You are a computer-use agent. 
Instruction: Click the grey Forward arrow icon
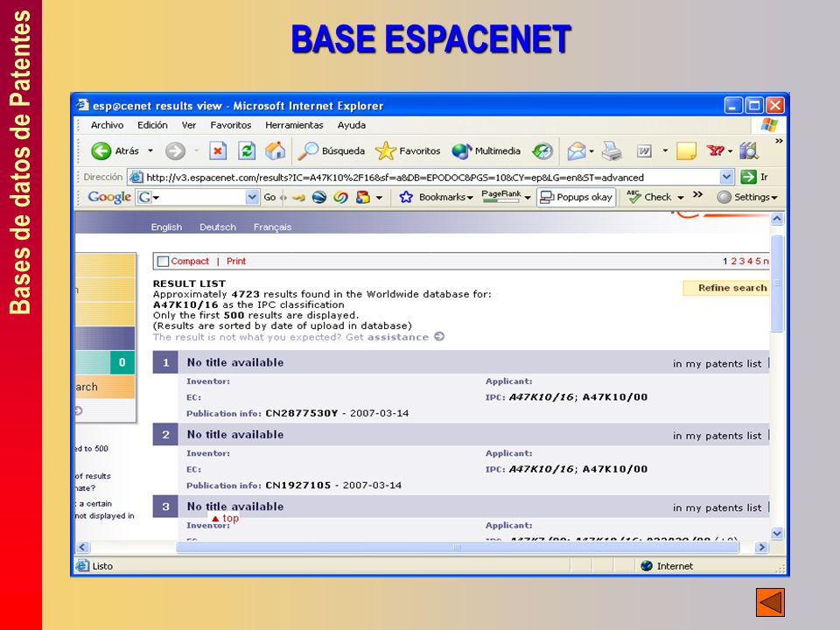point(175,151)
